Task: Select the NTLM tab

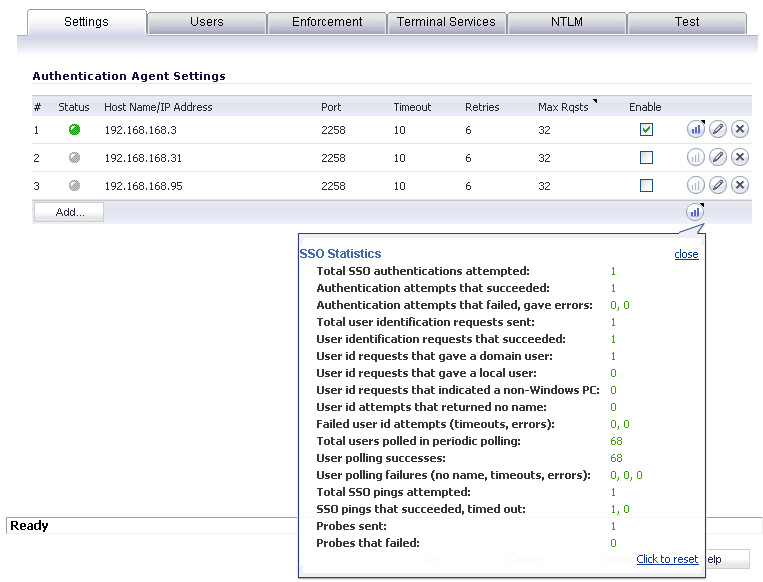Action: (567, 22)
